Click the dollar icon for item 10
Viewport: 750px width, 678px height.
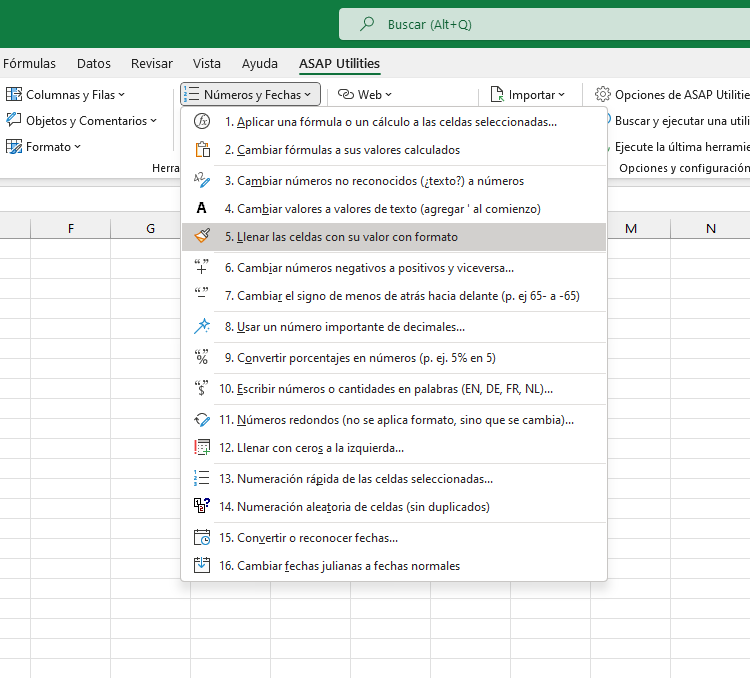(202, 388)
